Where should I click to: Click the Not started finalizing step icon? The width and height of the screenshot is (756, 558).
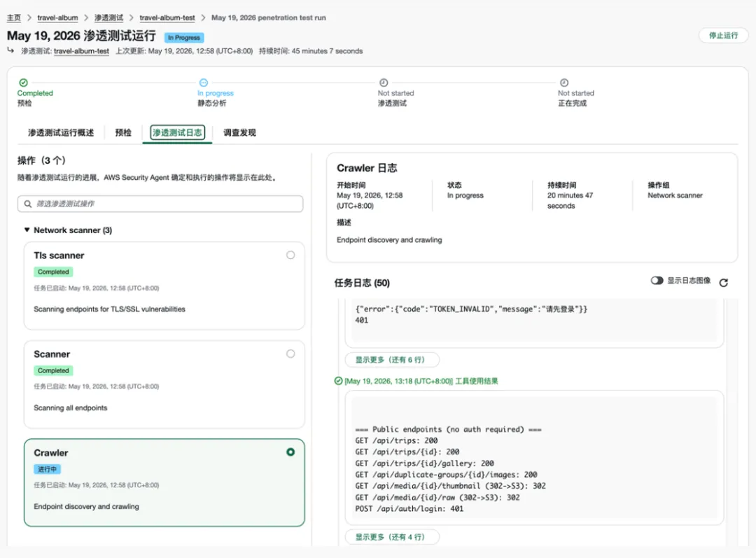point(563,83)
